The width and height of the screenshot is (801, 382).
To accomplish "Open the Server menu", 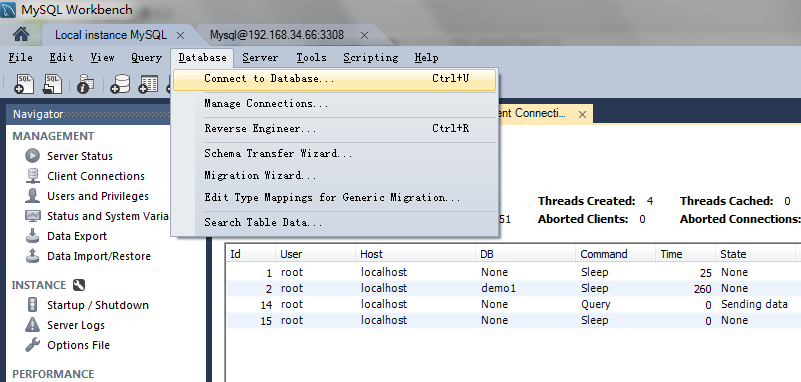I will pyautogui.click(x=260, y=58).
